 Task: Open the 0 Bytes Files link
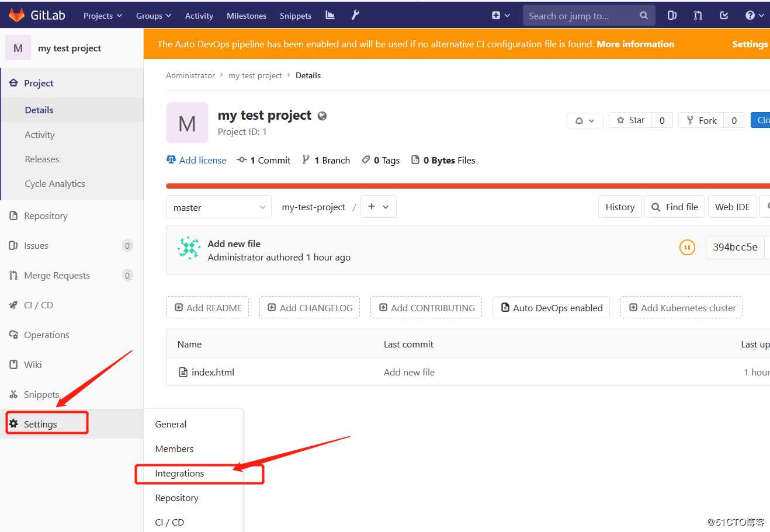(443, 160)
